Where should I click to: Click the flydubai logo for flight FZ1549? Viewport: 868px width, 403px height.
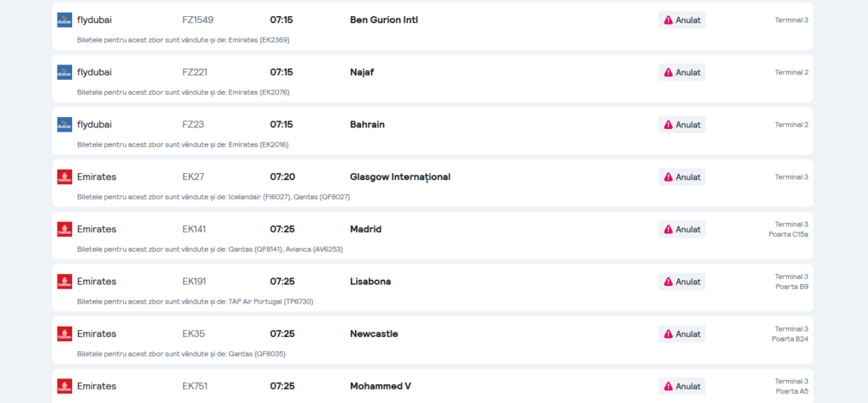(x=64, y=20)
